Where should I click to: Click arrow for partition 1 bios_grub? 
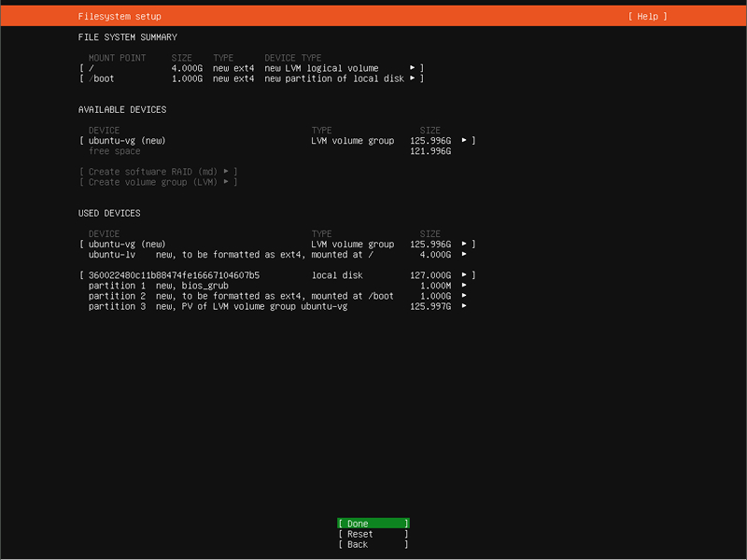click(x=464, y=286)
